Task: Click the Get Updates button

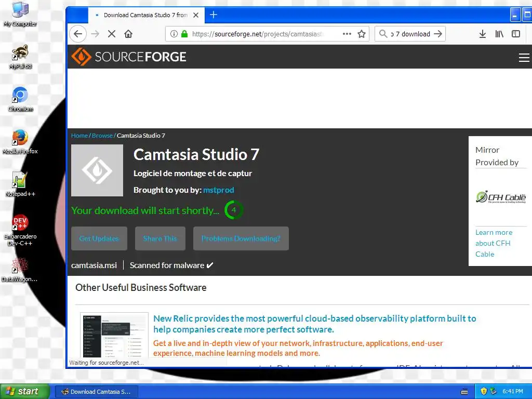Action: pos(99,238)
